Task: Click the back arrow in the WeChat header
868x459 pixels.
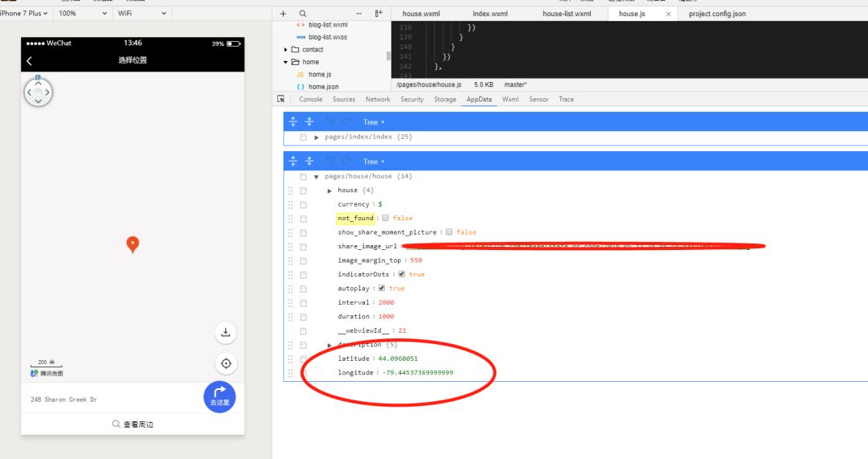Action: (x=30, y=61)
